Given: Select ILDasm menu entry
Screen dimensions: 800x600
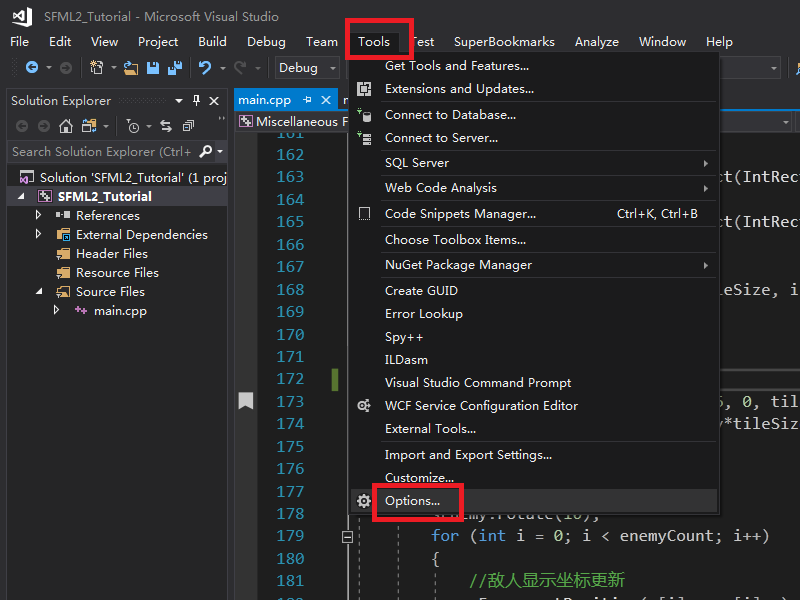Looking at the screenshot, I should click(534, 360).
